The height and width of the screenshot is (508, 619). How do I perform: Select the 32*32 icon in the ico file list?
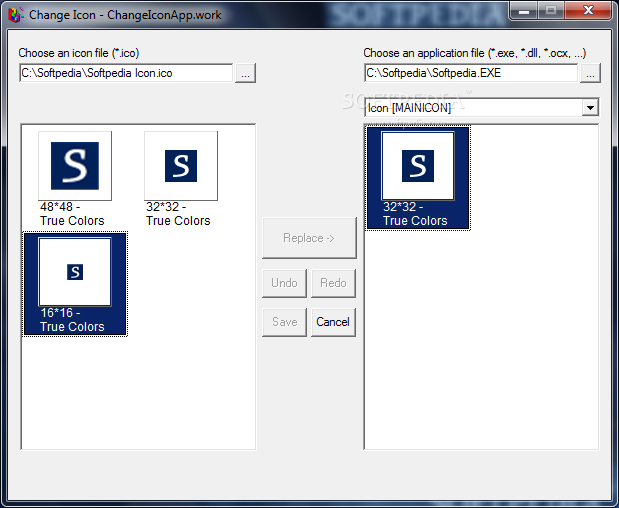point(181,166)
